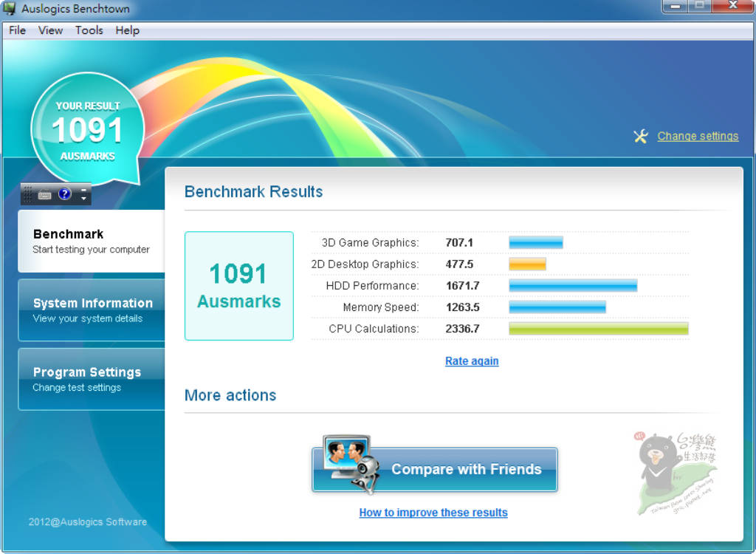Click the "More actions" heading
This screenshot has height=554, width=756.
pos(230,395)
